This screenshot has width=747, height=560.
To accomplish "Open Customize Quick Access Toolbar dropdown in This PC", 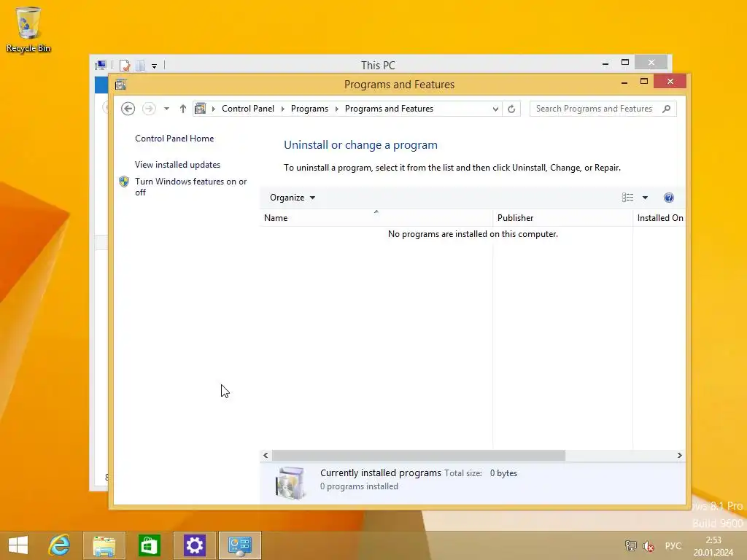I will click(x=155, y=66).
